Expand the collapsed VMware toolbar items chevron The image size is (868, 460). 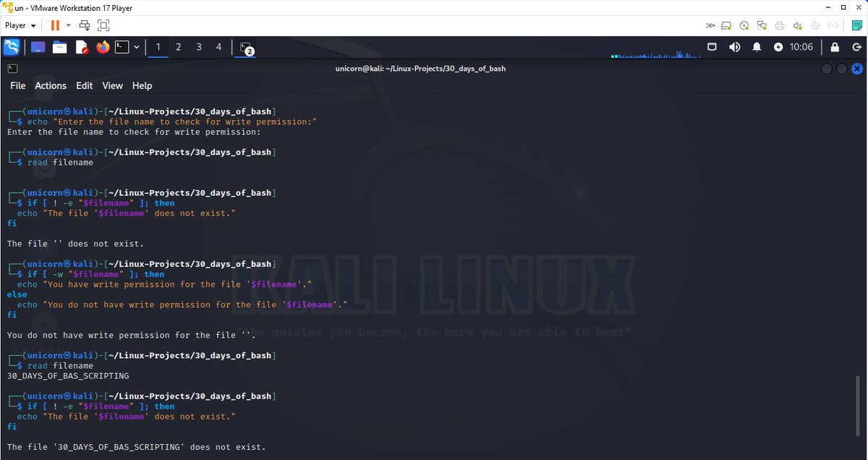point(710,25)
